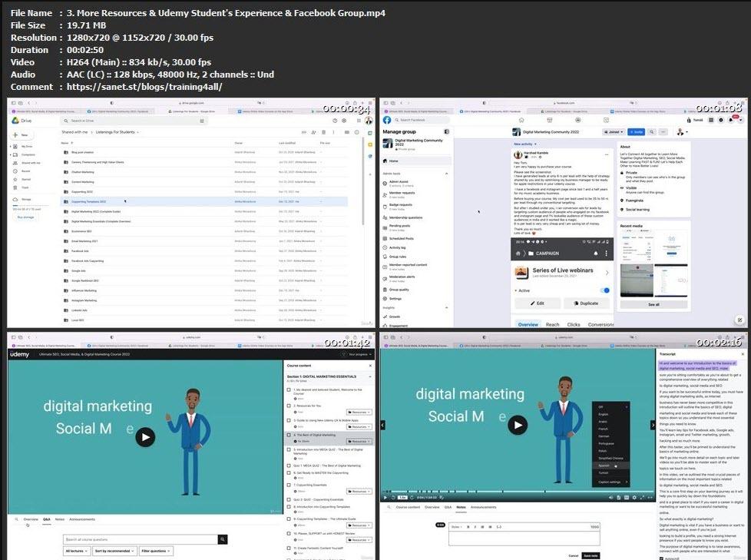This screenshot has width=751, height=560.
Task: Switch Drive layout with the view toggle icon
Action: (x=347, y=132)
